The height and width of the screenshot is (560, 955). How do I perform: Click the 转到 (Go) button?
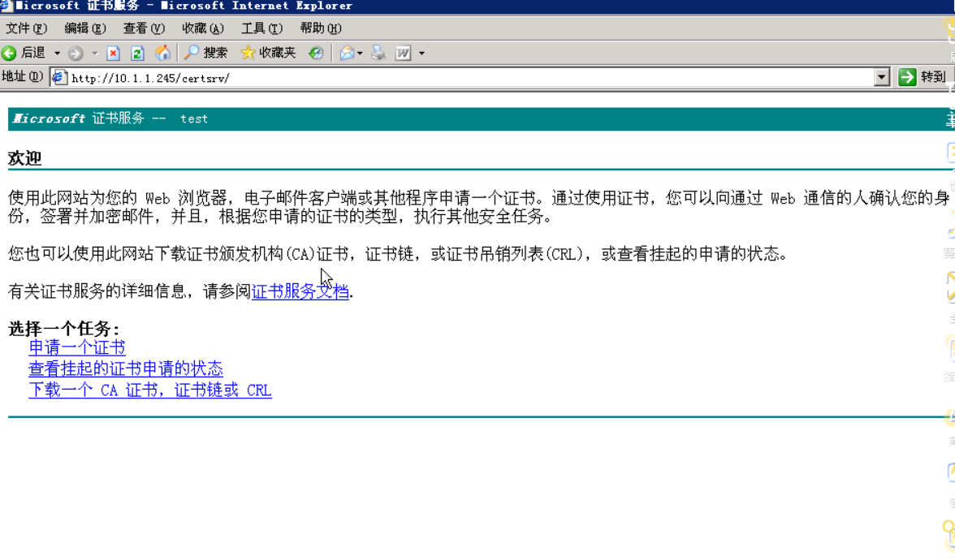pyautogui.click(x=923, y=76)
